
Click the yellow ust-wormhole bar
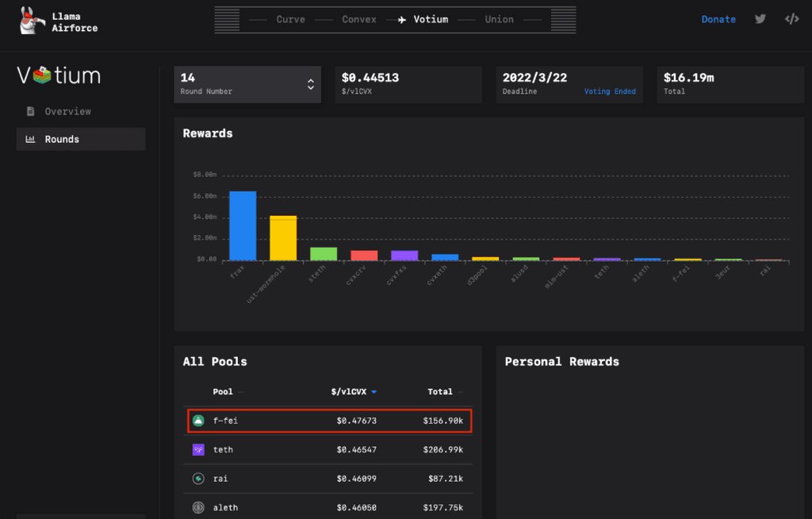(x=283, y=238)
